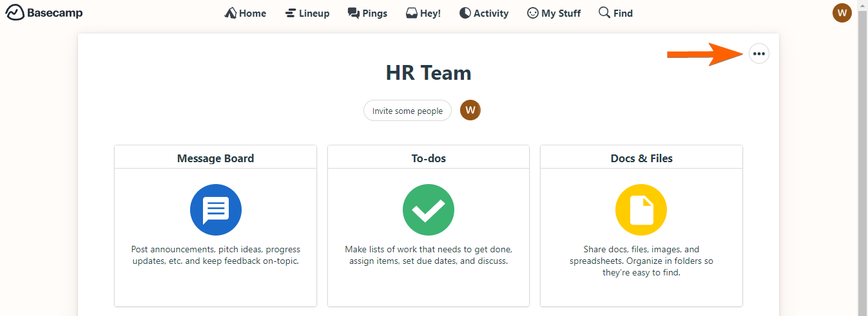
Task: Click the Activity half-circle icon
Action: (x=465, y=13)
